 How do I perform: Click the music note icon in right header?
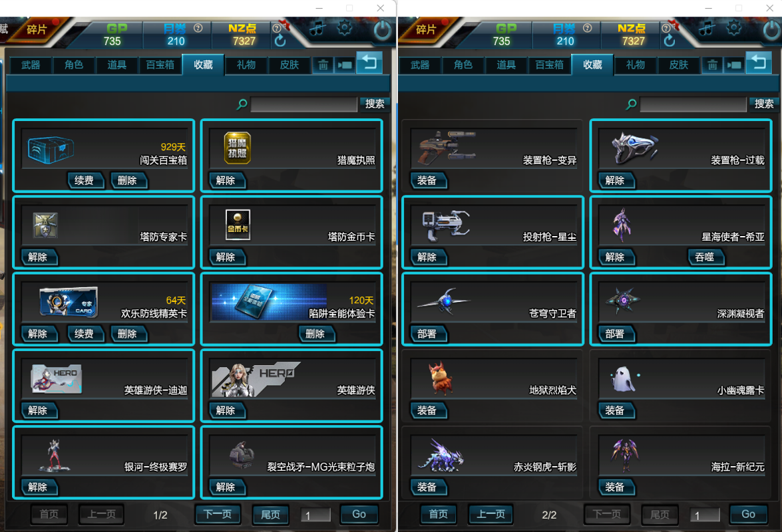(x=705, y=29)
